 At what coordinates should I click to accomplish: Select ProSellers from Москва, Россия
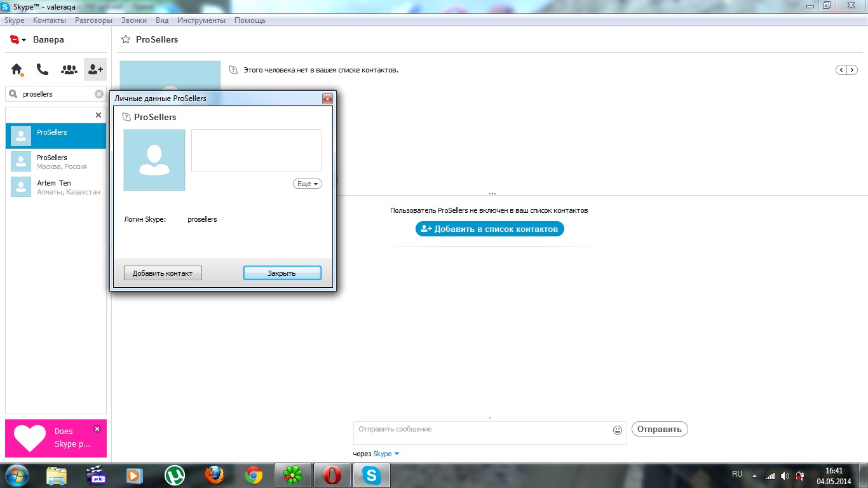[x=56, y=161]
